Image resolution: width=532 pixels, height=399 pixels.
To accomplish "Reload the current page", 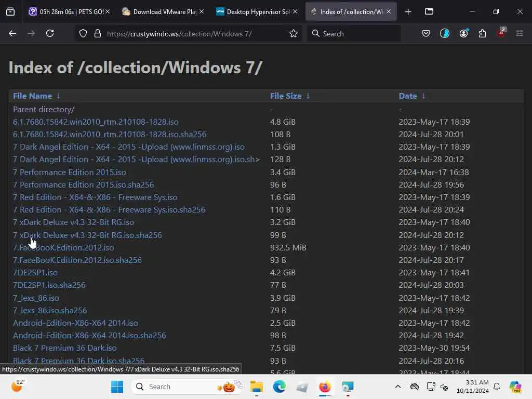I will point(50,33).
